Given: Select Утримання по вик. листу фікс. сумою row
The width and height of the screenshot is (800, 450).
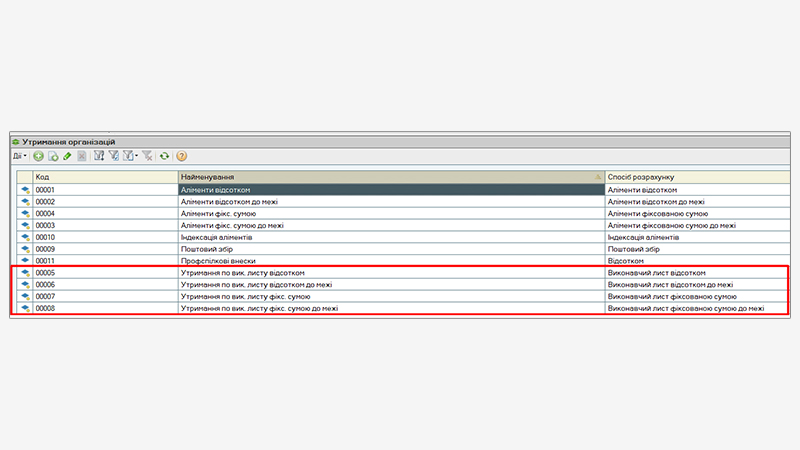Looking at the screenshot, I should pos(390,297).
